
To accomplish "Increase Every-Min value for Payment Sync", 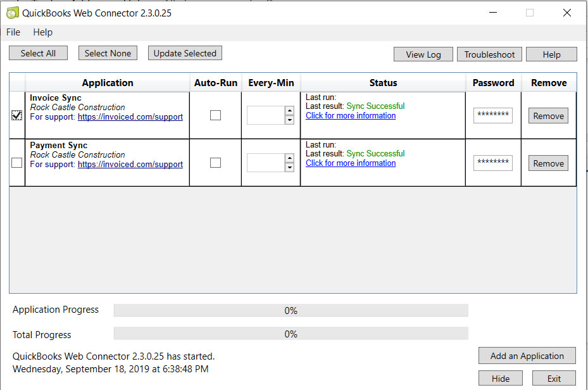I will 289,158.
